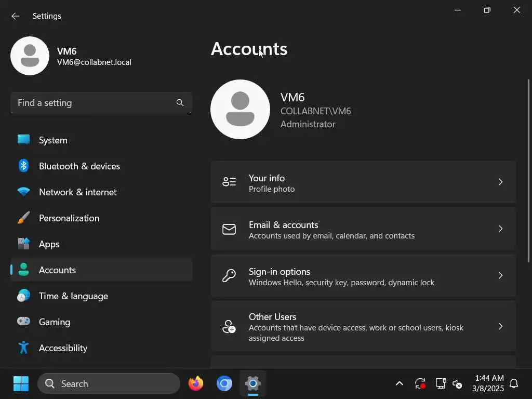532x399 pixels.
Task: Click the paintbrush Personalization icon
Action: [23, 218]
